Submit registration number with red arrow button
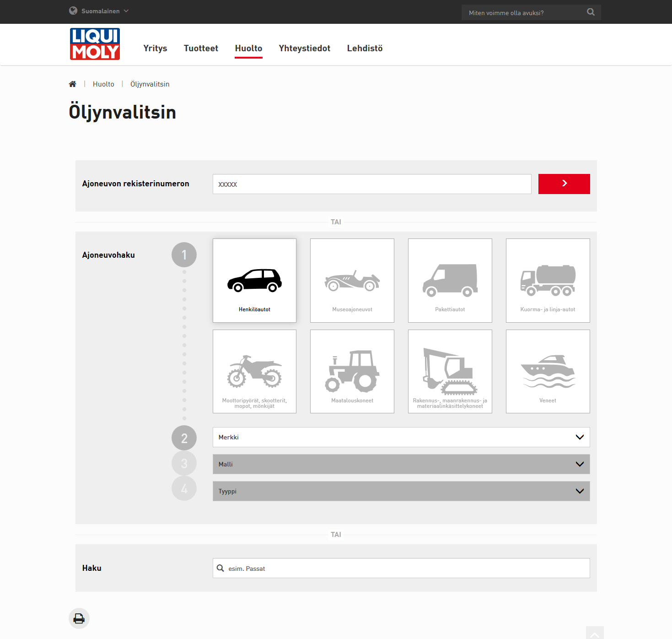672x639 pixels. tap(564, 184)
